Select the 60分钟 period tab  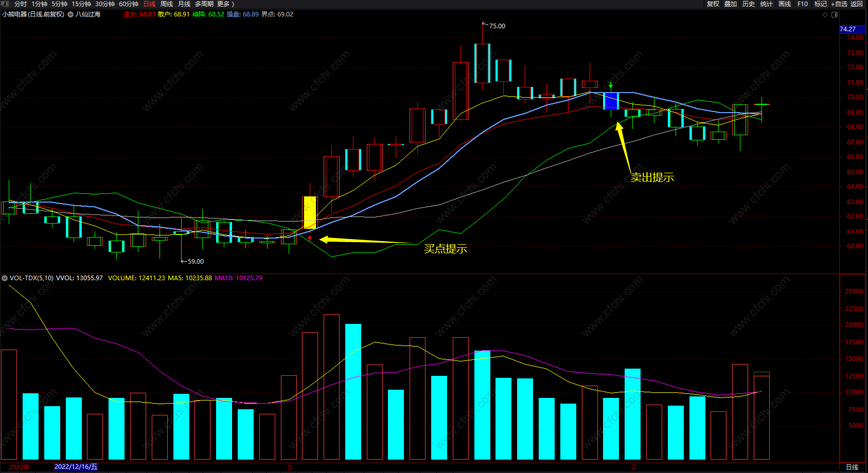(129, 4)
